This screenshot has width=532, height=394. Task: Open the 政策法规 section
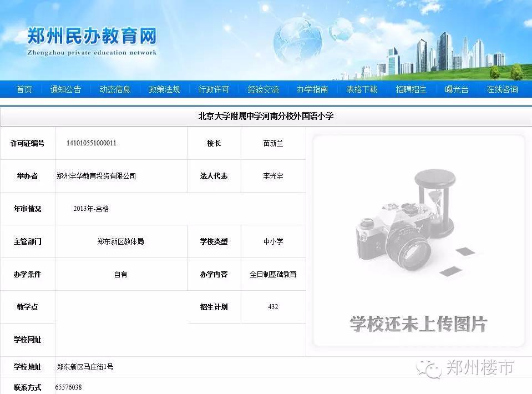point(164,89)
